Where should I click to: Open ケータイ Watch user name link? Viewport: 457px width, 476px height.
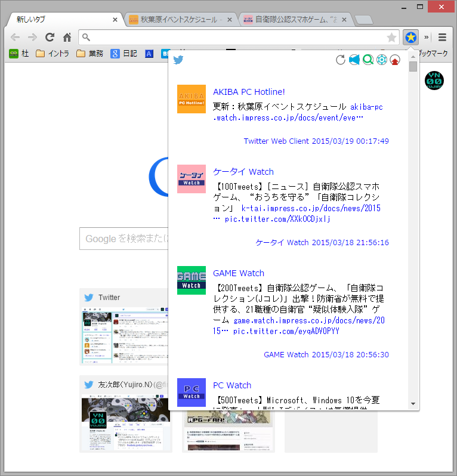tap(243, 172)
